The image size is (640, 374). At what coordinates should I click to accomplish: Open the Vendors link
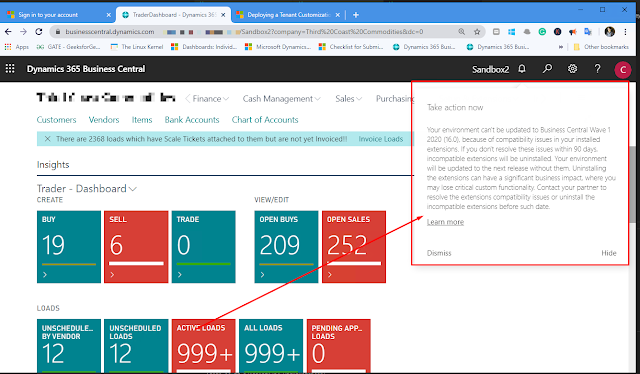click(104, 120)
